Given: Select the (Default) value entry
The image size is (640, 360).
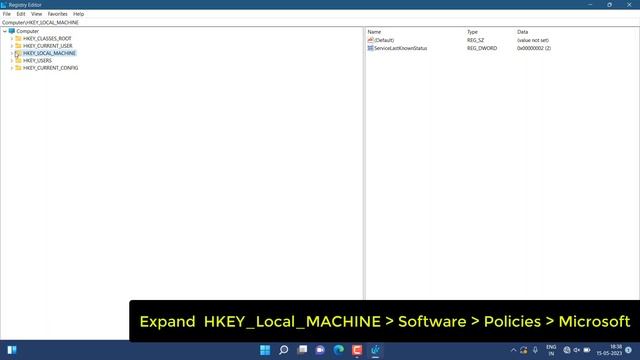Looking at the screenshot, I should (x=384, y=40).
